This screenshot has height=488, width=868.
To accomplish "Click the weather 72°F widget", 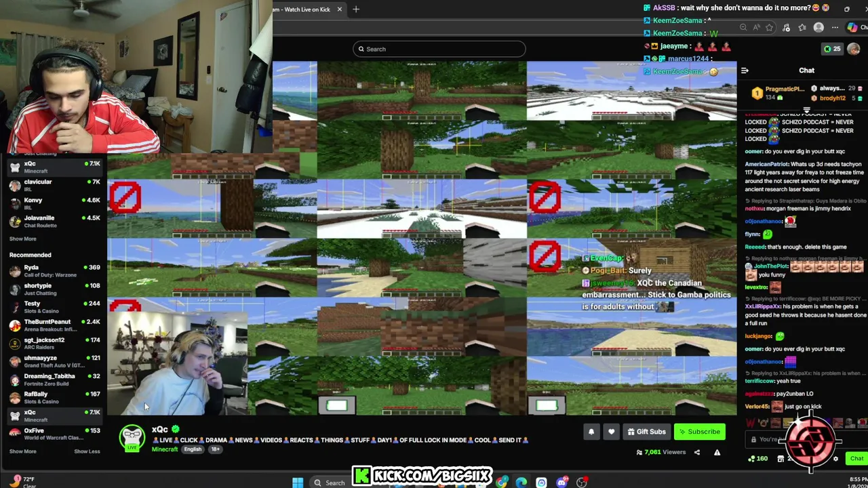I will (24, 482).
